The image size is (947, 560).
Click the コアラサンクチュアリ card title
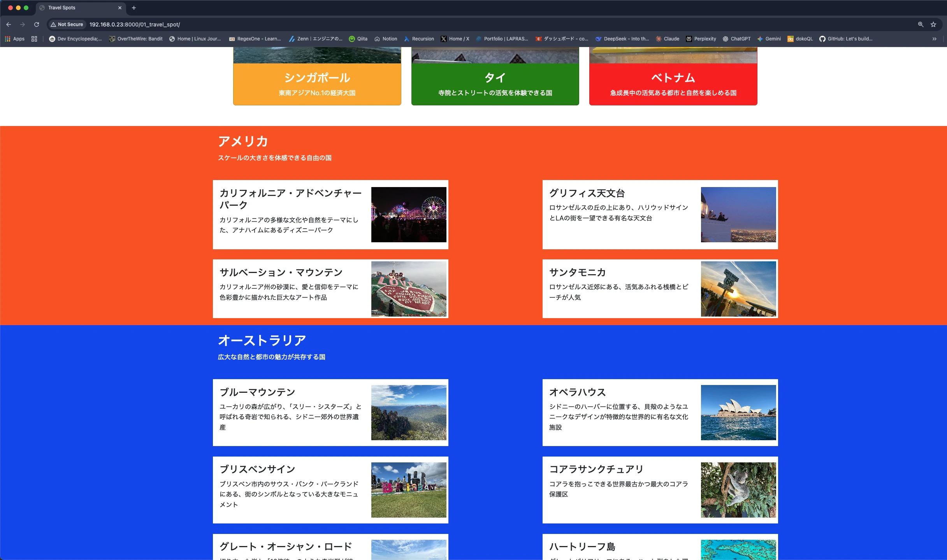[x=596, y=469]
